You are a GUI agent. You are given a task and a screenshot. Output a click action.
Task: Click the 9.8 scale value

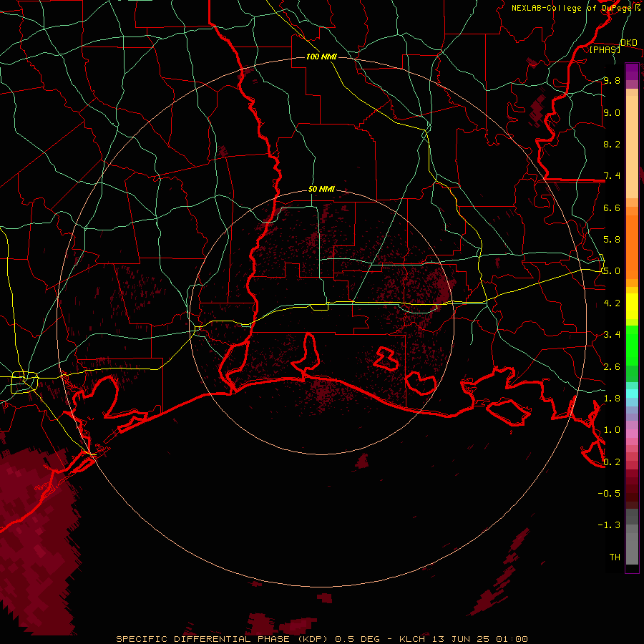[612, 80]
